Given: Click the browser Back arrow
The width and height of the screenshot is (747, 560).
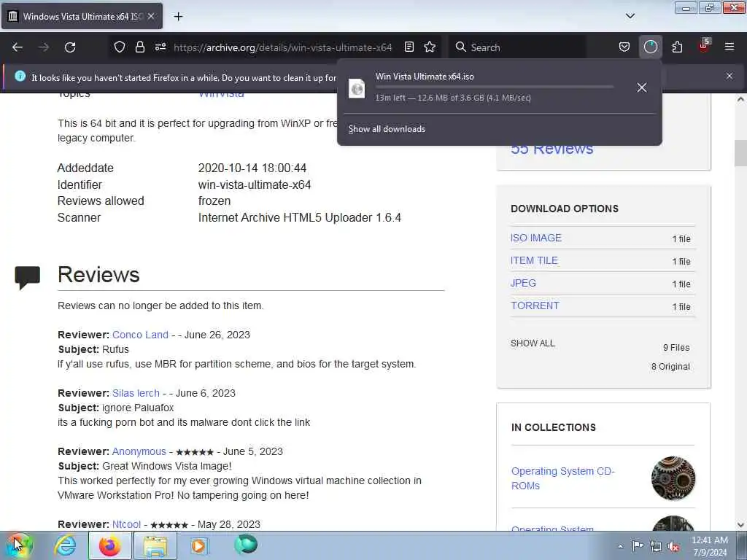Looking at the screenshot, I should (18, 47).
